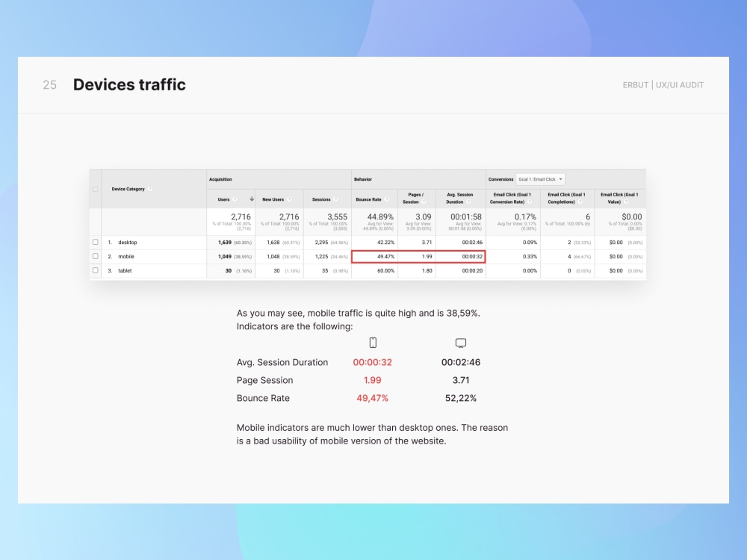Screen dimensions: 747x560
Task: Sort by the Users column header
Action: tap(223, 199)
